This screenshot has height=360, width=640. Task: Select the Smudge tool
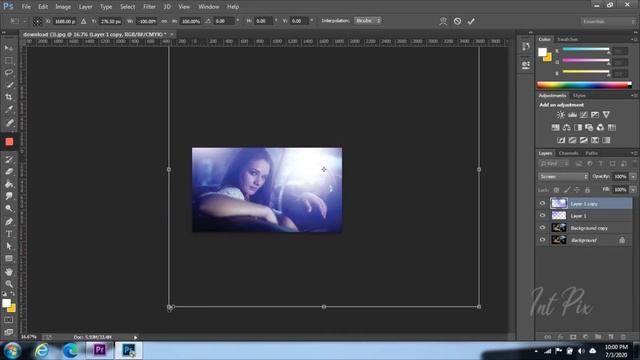(9, 196)
